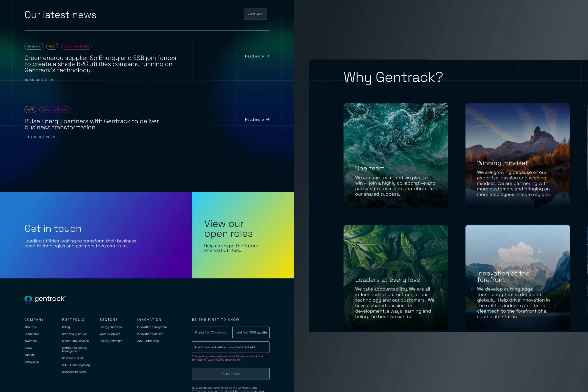The height and width of the screenshot is (392, 588).
Task: Open the View our open roles banner
Action: click(243, 235)
